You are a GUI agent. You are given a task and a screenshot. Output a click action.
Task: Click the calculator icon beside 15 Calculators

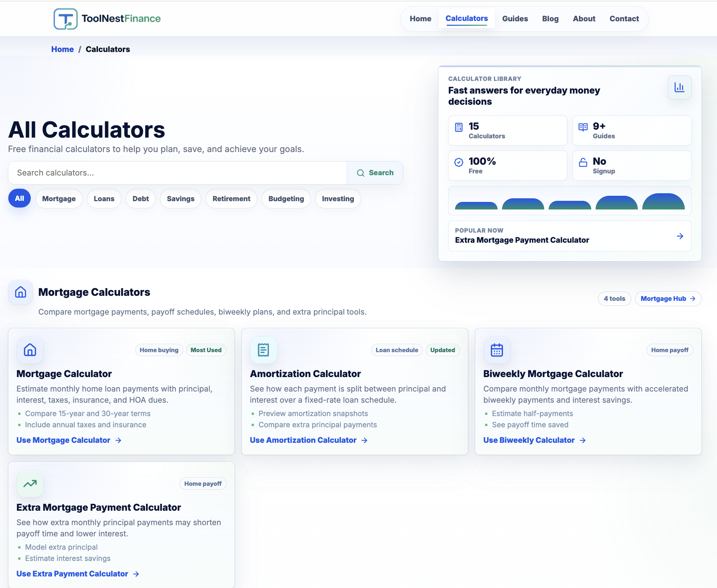459,127
